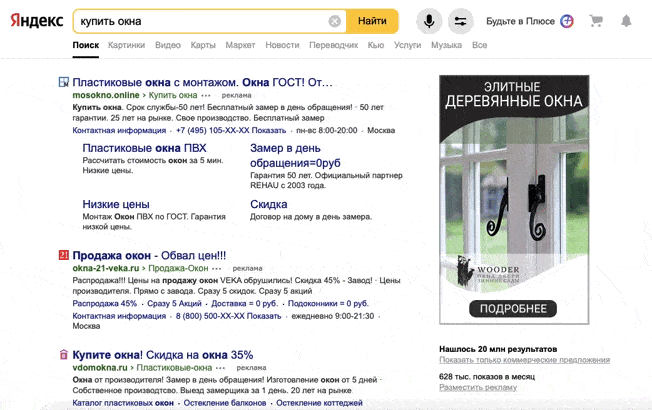Click 'ЭЛИТНЫЕ ДЕРЕВЯННЫЕ ОКНА' banner heading
652x410 pixels.
[514, 94]
